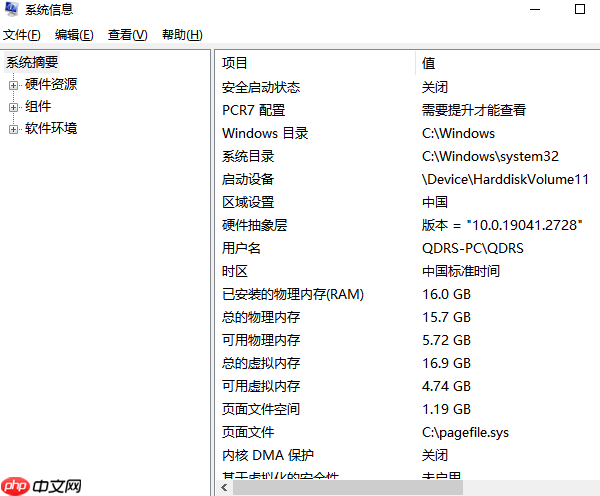The image size is (600, 496).
Task: Expand the 软件环境 tree node
Action: 13,130
